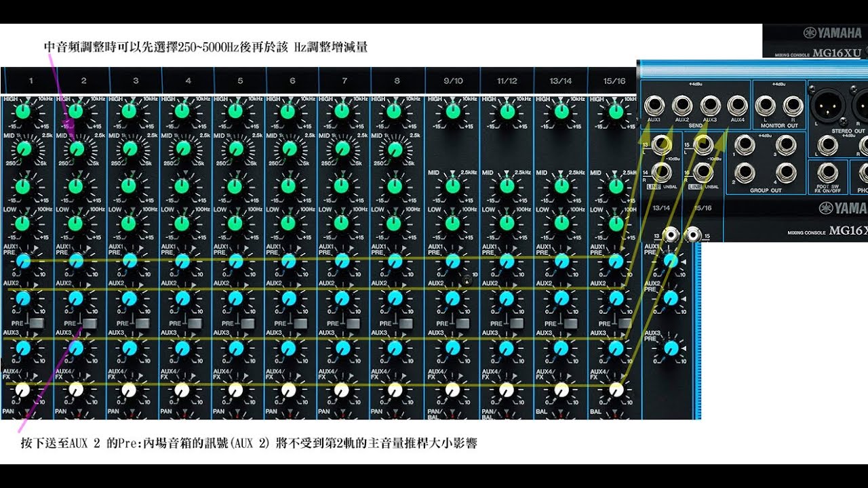Image resolution: width=868 pixels, height=488 pixels.
Task: Click the channel 15 RCA input jack
Action: 692,235
